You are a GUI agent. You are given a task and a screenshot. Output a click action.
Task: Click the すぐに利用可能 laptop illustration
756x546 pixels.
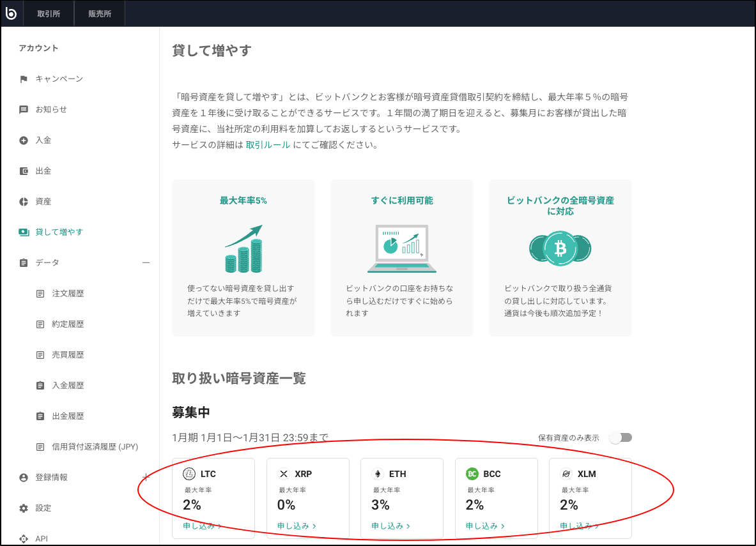tap(402, 248)
